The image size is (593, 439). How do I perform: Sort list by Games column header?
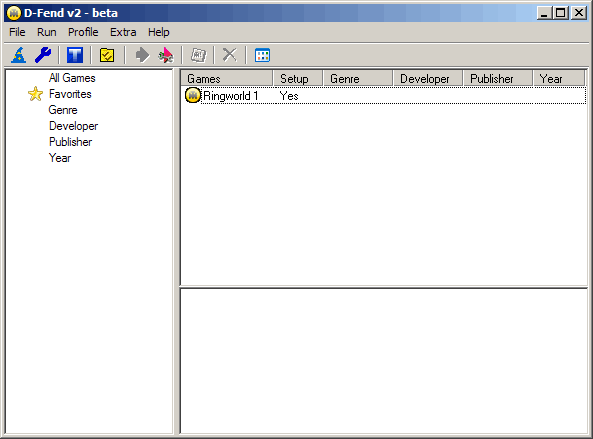click(227, 79)
